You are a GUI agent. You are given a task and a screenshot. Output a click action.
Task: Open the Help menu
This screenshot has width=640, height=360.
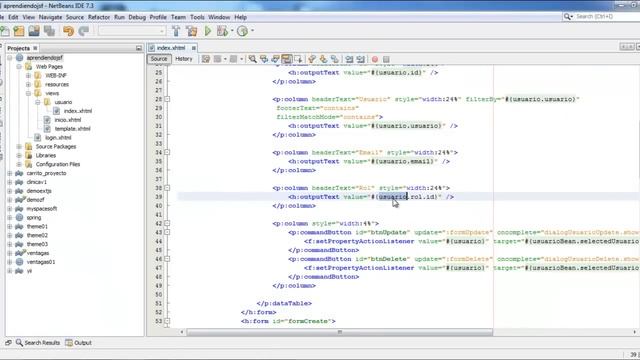240,17
